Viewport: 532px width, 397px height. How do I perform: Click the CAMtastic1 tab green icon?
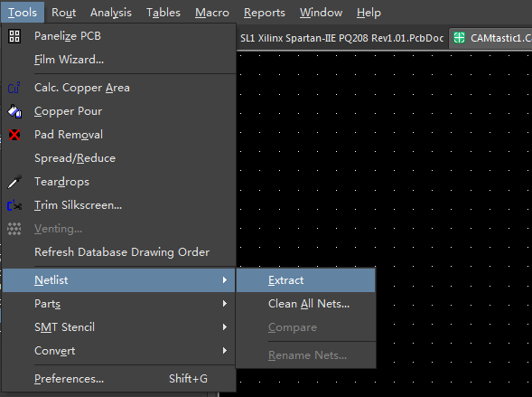[459, 38]
